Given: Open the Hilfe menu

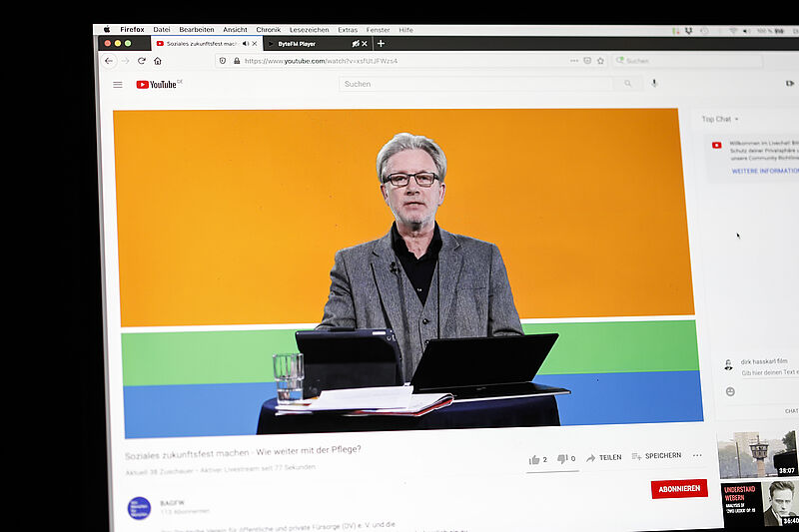Looking at the screenshot, I should point(405,30).
